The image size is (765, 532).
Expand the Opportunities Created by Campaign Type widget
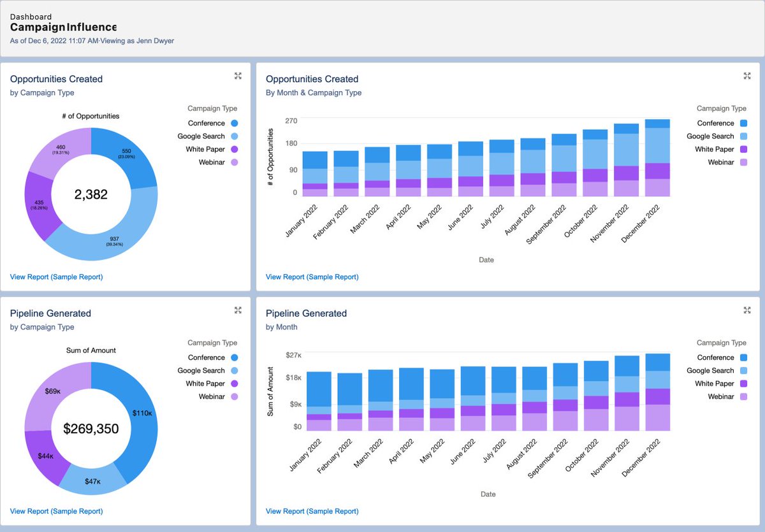tap(238, 76)
